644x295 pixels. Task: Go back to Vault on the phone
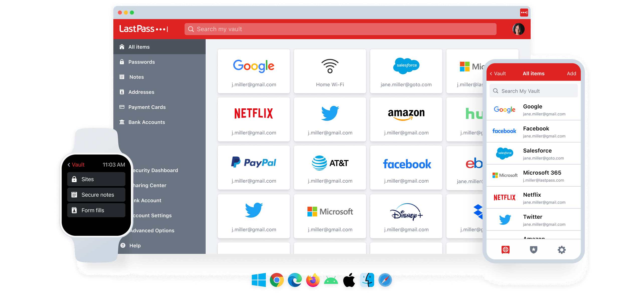click(x=498, y=73)
